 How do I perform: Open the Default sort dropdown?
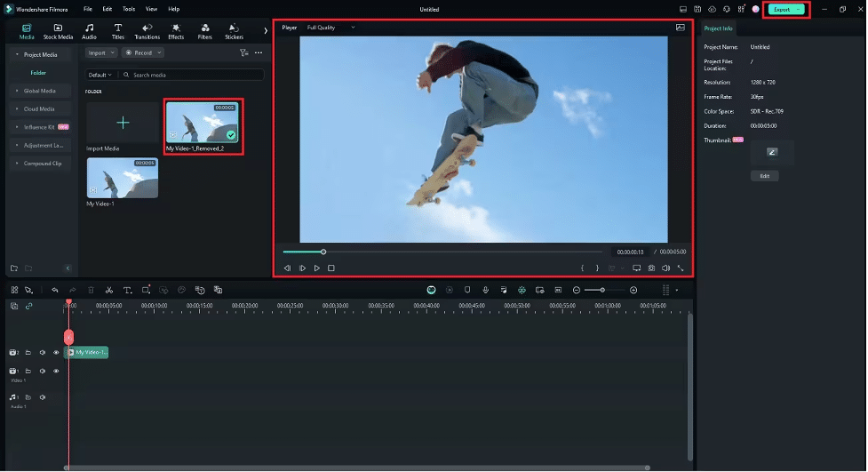coord(100,75)
